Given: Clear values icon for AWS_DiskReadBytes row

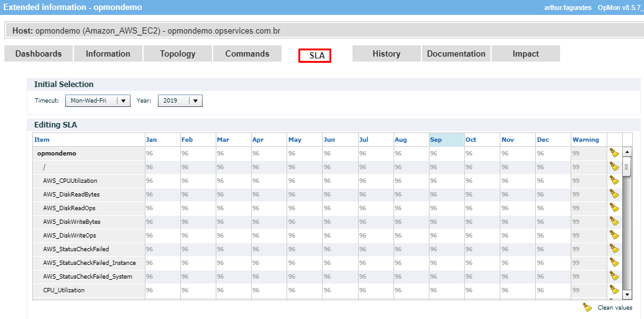Looking at the screenshot, I should point(614,194).
